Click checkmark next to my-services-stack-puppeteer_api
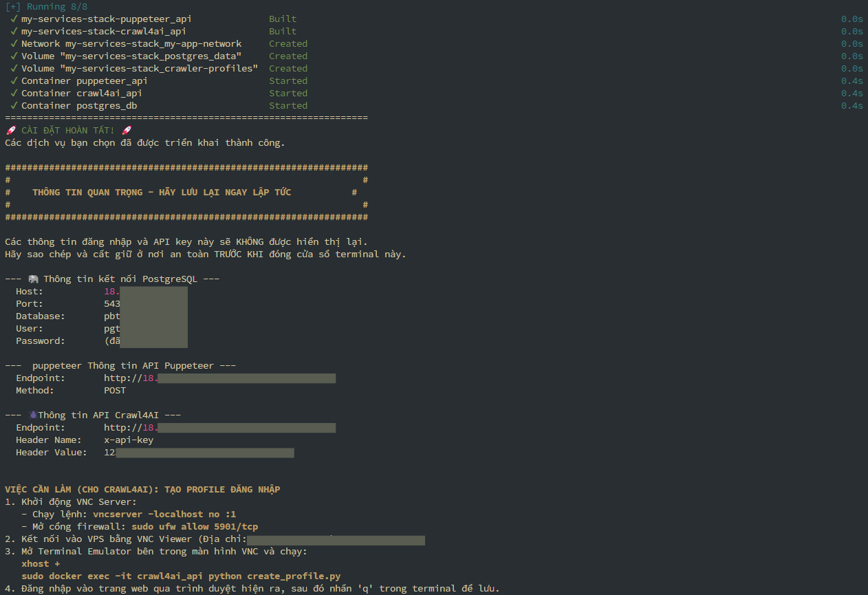The height and width of the screenshot is (595, 868). pyautogui.click(x=14, y=19)
